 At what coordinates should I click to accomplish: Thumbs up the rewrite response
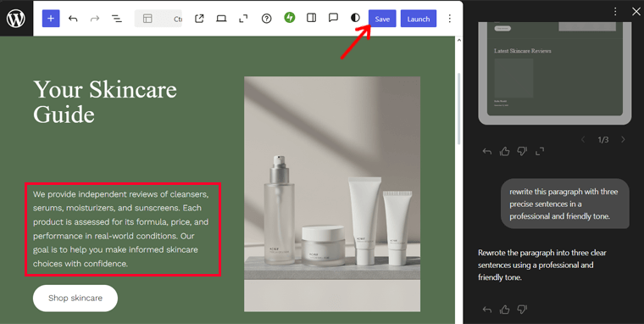click(505, 310)
